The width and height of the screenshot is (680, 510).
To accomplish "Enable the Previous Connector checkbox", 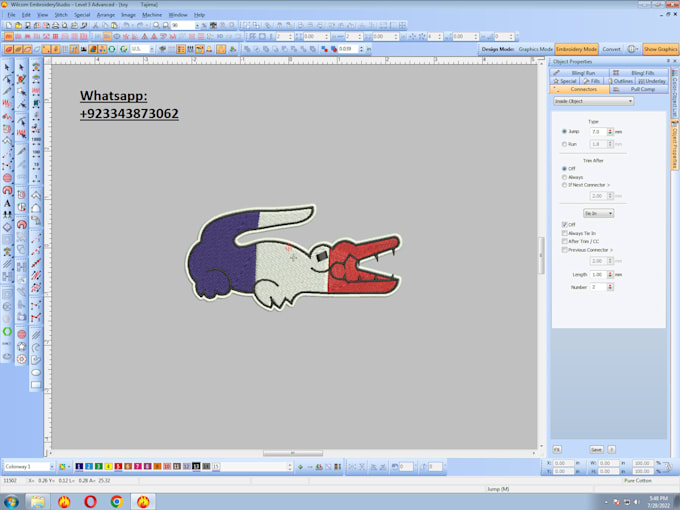I will tap(565, 250).
